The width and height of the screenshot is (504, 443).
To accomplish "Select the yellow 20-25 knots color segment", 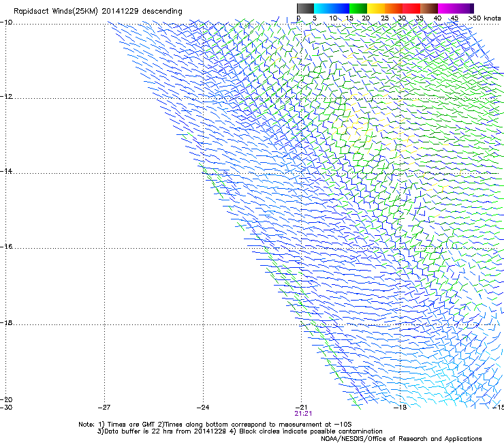I will [376, 8].
